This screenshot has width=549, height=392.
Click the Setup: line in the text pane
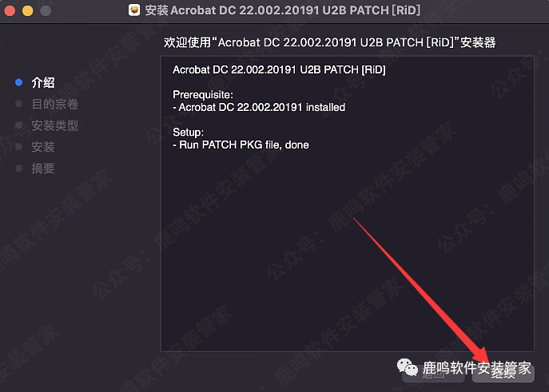coord(189,133)
